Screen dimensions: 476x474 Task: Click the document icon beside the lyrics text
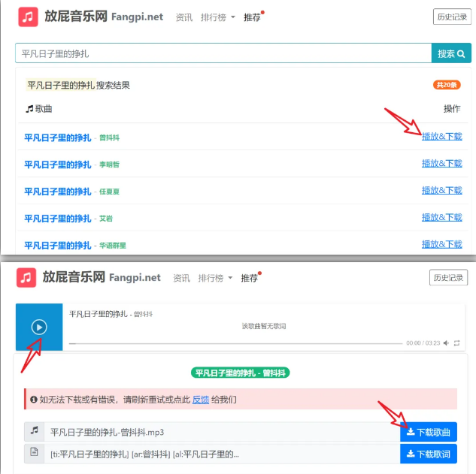(34, 453)
